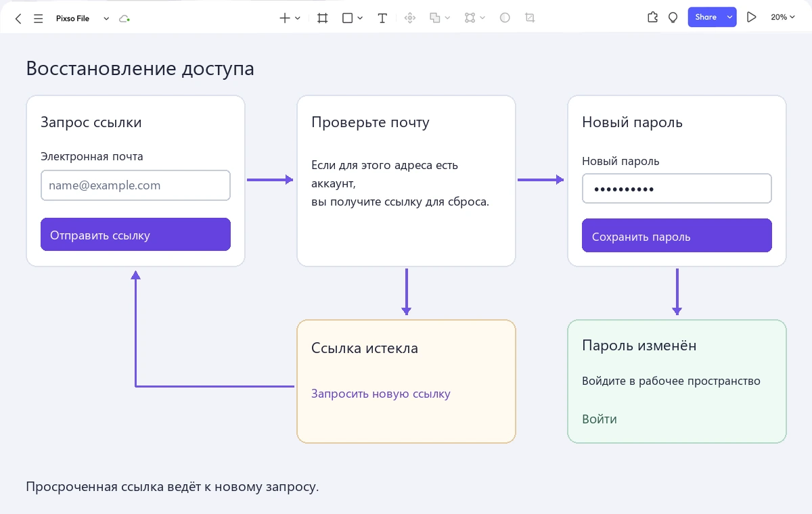
Task: Select the Frame tool
Action: coord(323,18)
